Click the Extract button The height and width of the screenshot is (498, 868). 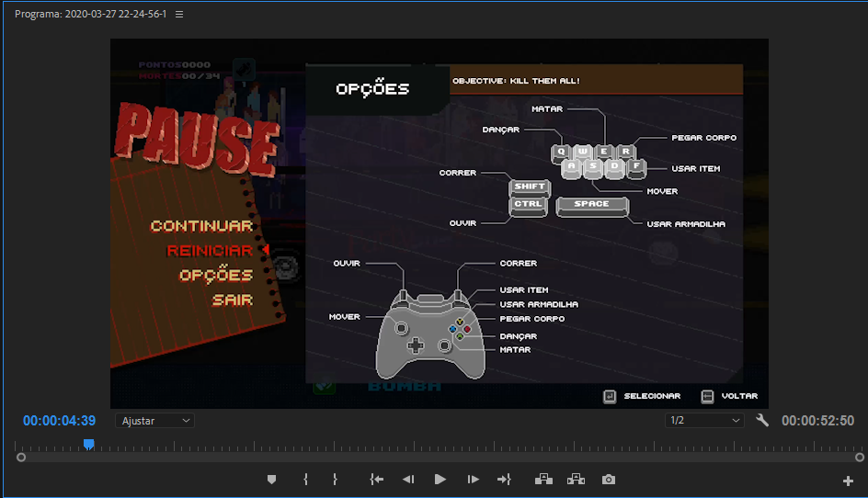point(576,480)
